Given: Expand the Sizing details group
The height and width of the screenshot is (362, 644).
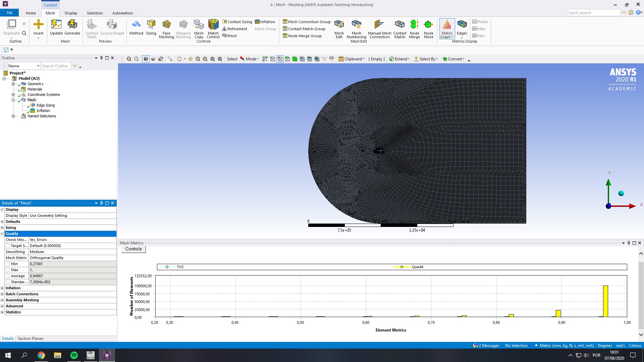Looking at the screenshot, I should pos(2,228).
